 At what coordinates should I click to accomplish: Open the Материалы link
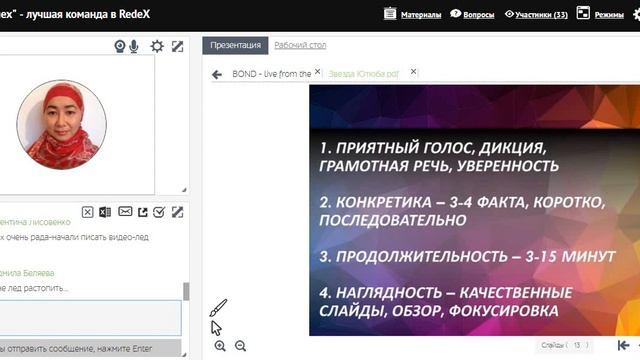pyautogui.click(x=421, y=15)
